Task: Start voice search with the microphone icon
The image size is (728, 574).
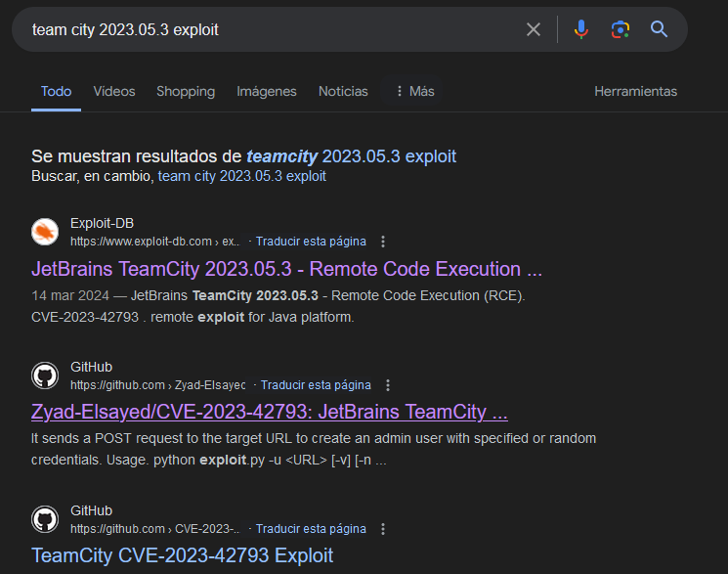Action: 580,29
